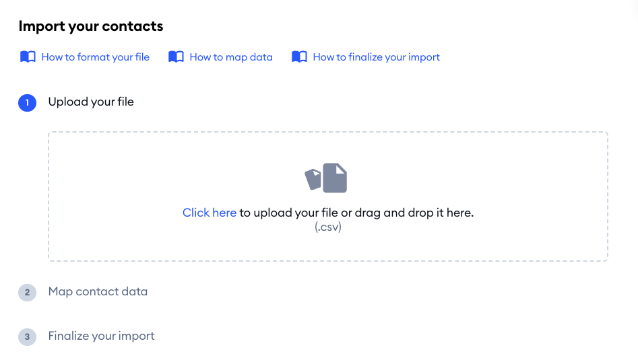Click the "Import your contacts" heading
638x364 pixels.
[91, 27]
